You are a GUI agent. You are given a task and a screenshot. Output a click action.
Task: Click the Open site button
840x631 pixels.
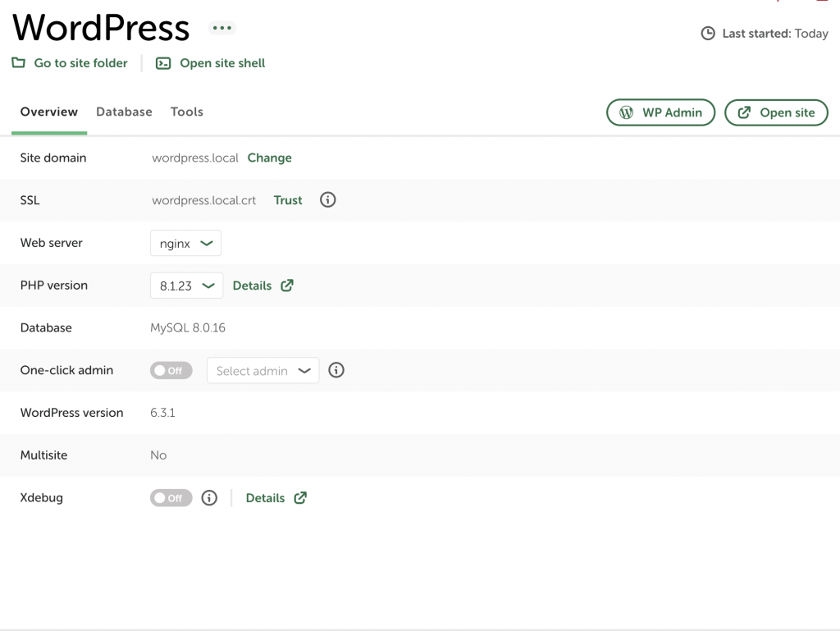(776, 112)
